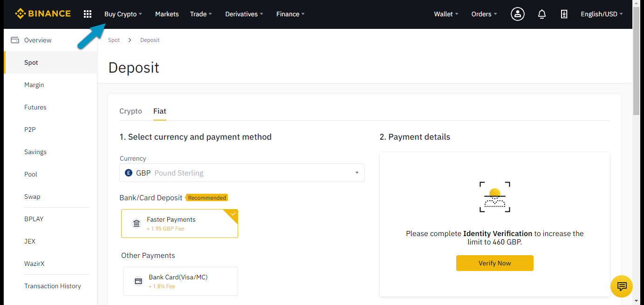Image resolution: width=644 pixels, height=305 pixels.
Task: Click the GBP pound currency icon
Action: point(129,173)
